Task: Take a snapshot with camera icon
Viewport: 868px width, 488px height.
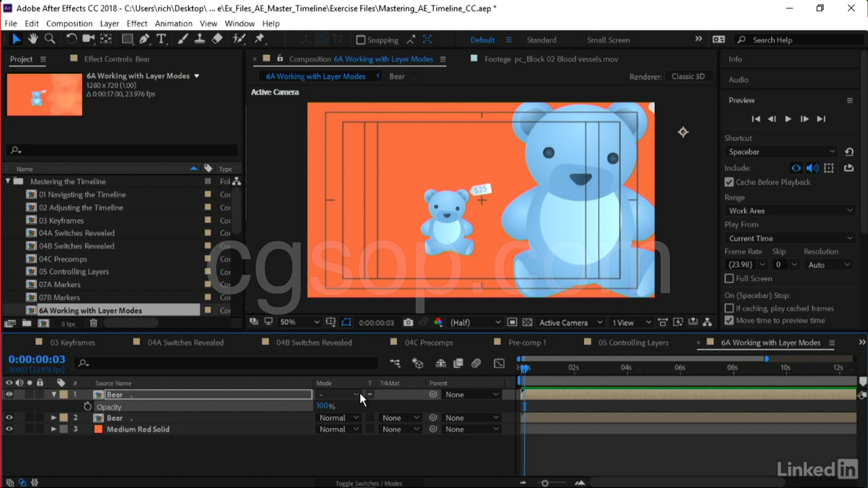Action: tap(408, 323)
